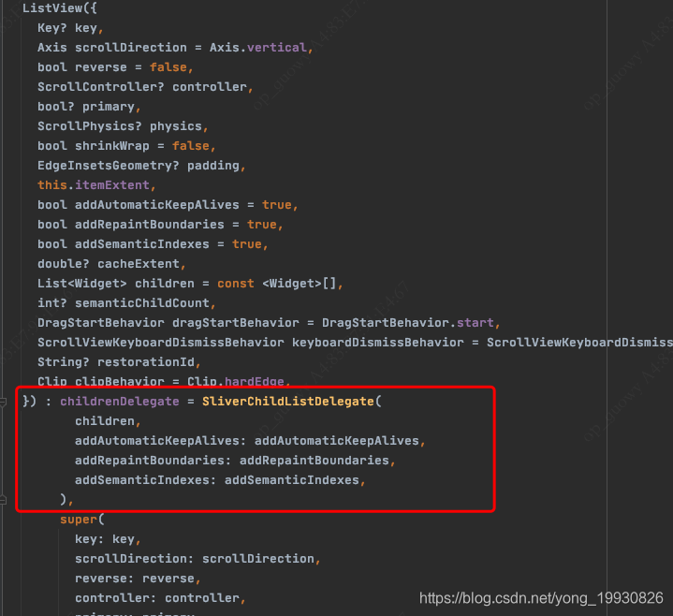Click the 'shrinkWrap' parameter name
Viewport: 673px width, 616px height.
click(x=112, y=146)
